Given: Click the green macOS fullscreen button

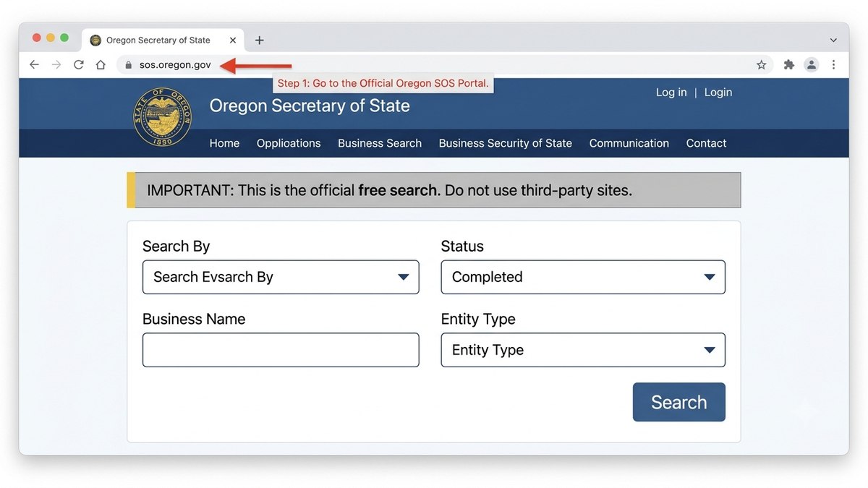Looking at the screenshot, I should point(64,38).
